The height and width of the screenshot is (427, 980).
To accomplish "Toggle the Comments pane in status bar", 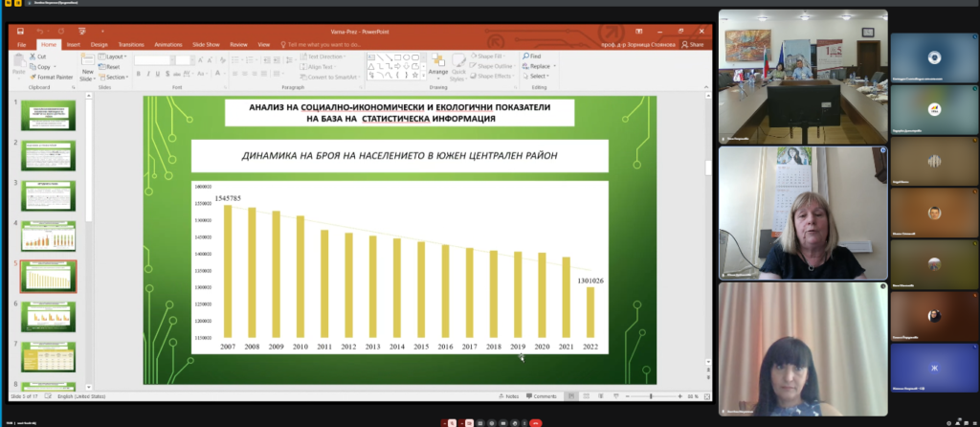I will (x=542, y=395).
